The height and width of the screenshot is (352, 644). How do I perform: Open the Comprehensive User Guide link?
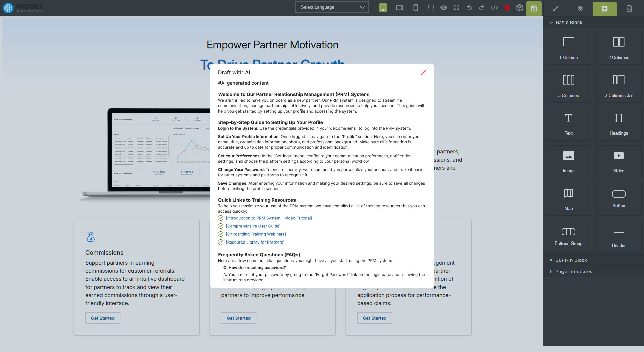[x=253, y=226]
